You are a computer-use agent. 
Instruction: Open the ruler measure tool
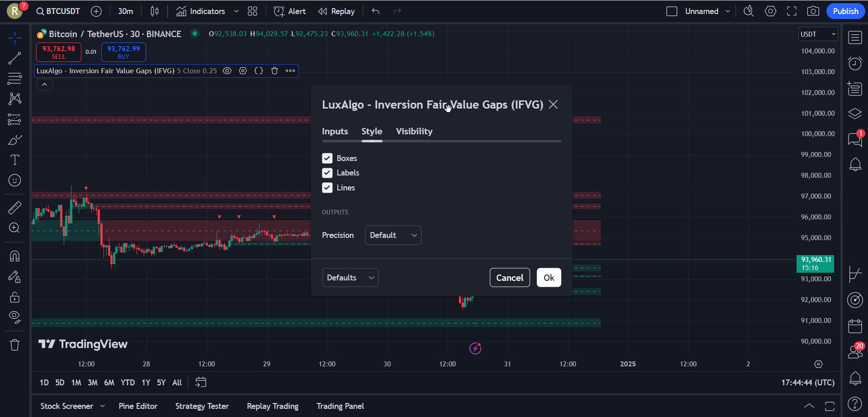[14, 208]
